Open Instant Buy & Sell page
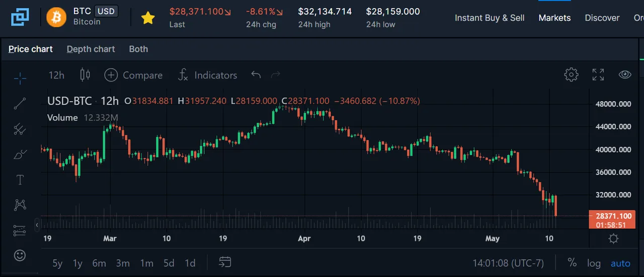Viewport: 644px width, 277px height. click(490, 18)
